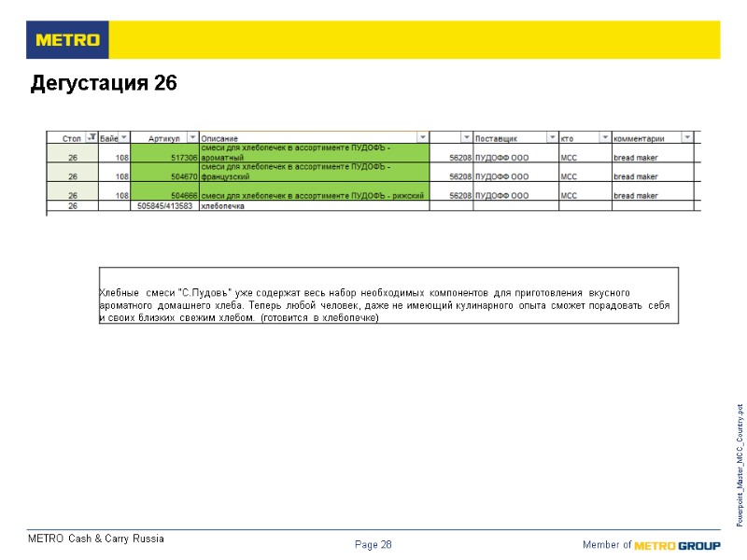Select article cell 505845/413583

pyautogui.click(x=165, y=205)
